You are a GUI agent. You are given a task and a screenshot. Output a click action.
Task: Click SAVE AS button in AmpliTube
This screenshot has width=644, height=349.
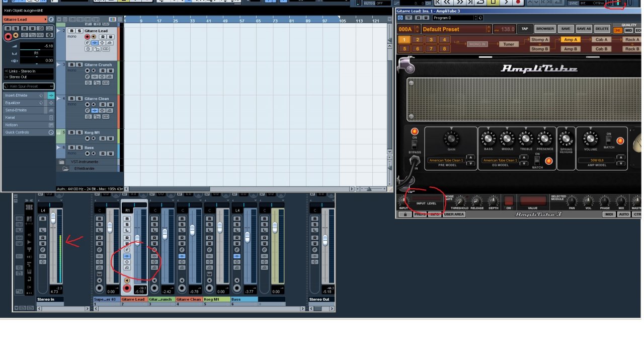pyautogui.click(x=584, y=29)
